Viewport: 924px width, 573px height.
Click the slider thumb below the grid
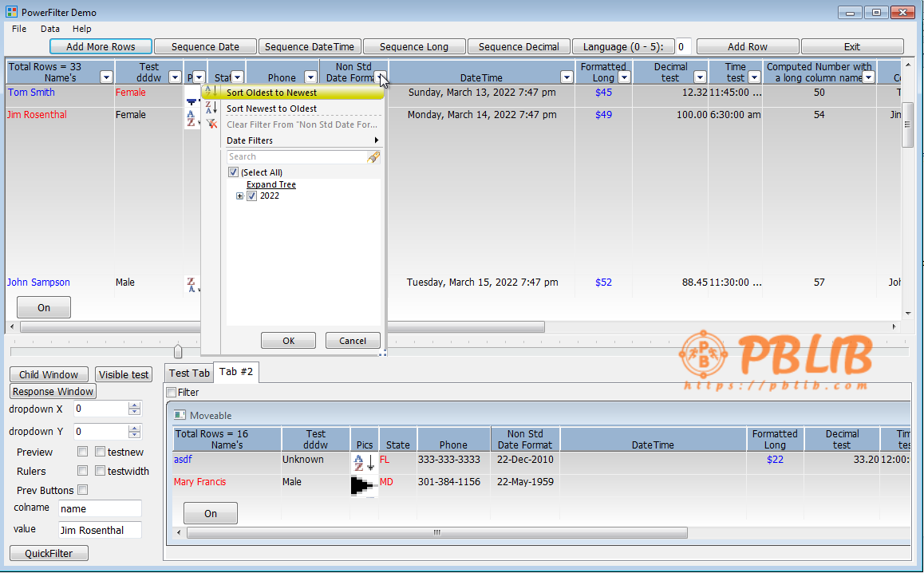tap(177, 351)
